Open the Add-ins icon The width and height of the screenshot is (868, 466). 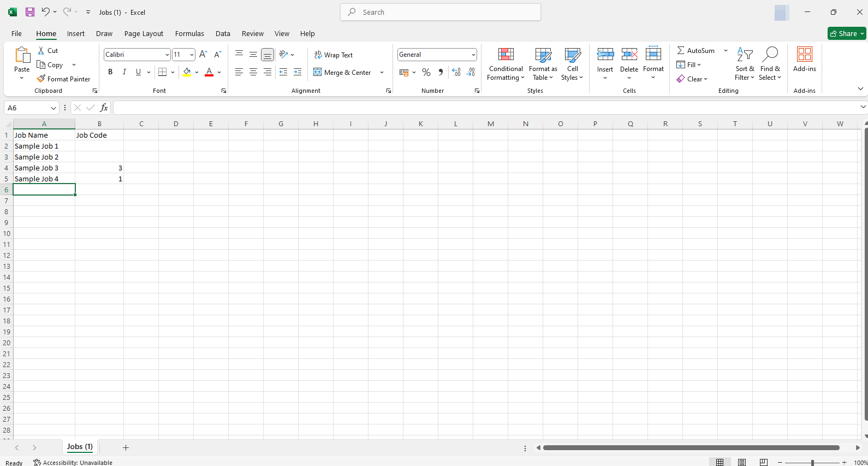(x=804, y=55)
